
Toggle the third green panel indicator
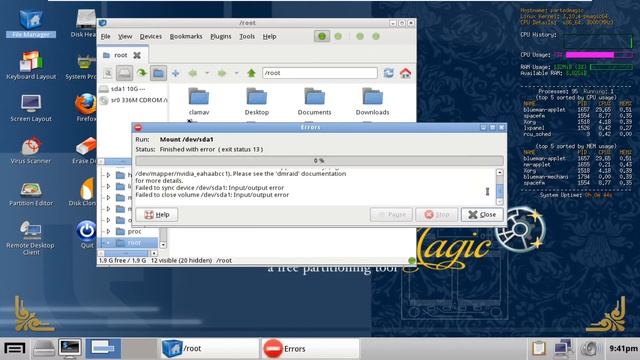click(x=360, y=36)
